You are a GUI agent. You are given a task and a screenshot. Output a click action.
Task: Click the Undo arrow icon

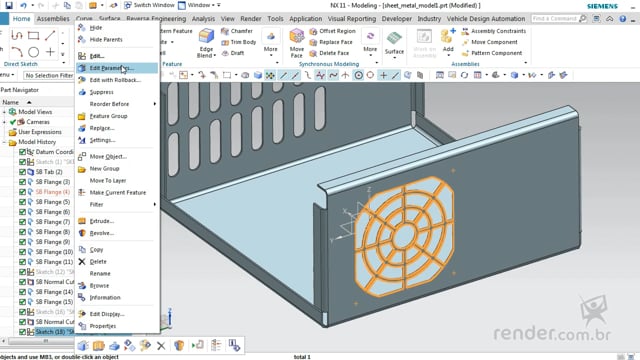tap(23, 5)
